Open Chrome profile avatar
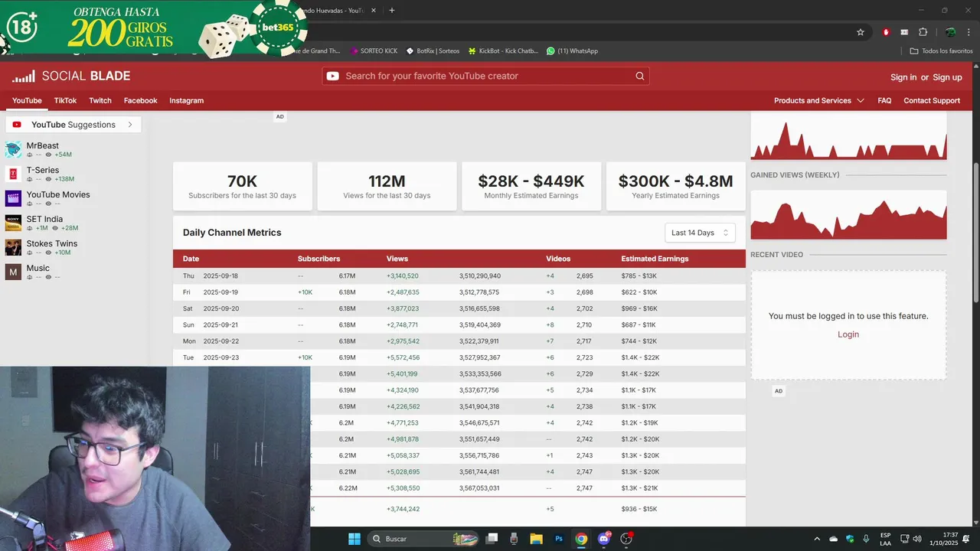Screen dimensions: 980x551 point(950,32)
